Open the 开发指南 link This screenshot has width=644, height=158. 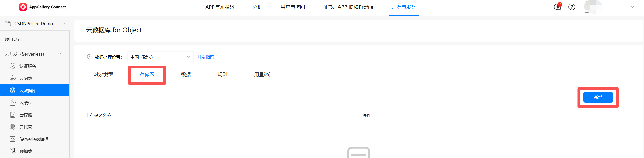(x=206, y=57)
